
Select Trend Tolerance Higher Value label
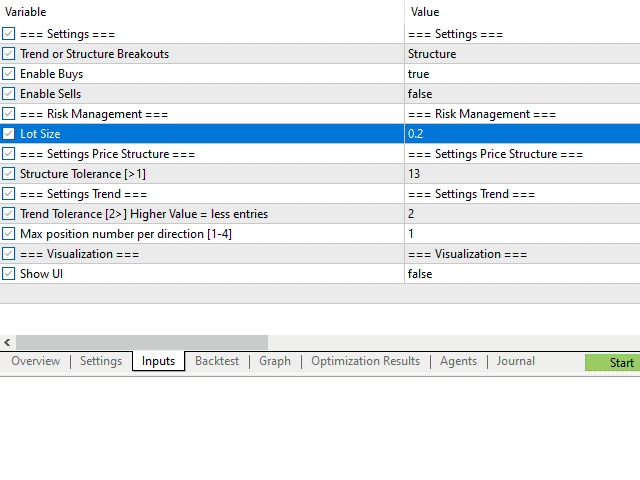click(144, 213)
